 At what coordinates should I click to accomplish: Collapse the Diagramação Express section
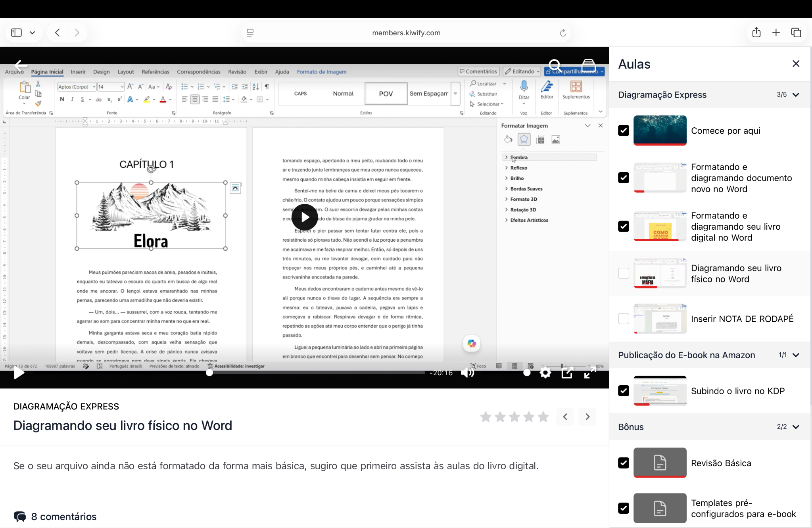click(x=796, y=95)
